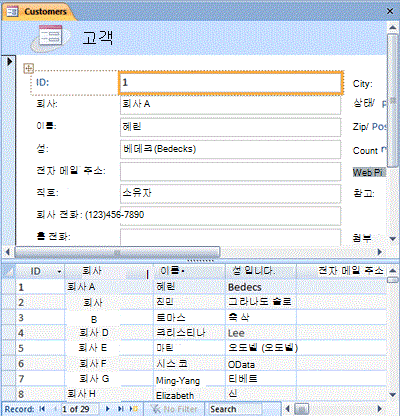400x416 pixels.
Task: Click the ID field containing 1
Action: tap(230, 82)
